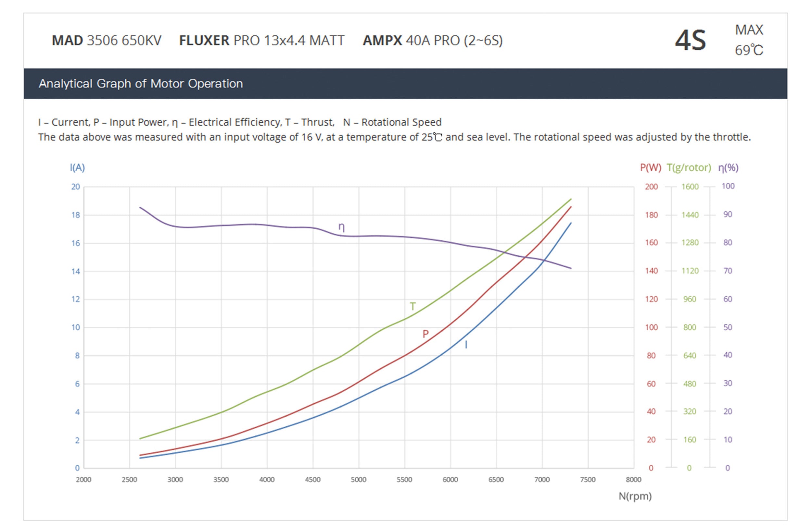Click the 20 value on current axis
This screenshot has height=525, width=812.
coord(75,187)
